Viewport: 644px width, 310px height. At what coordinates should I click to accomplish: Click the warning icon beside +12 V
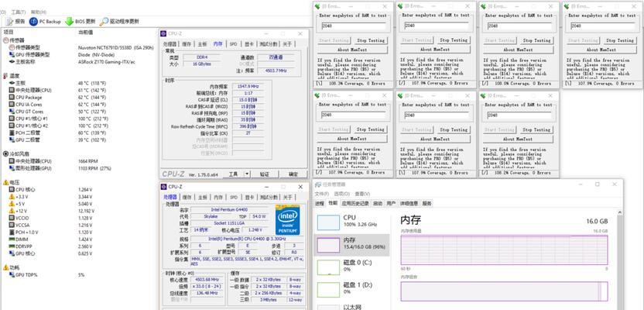coord(12,211)
